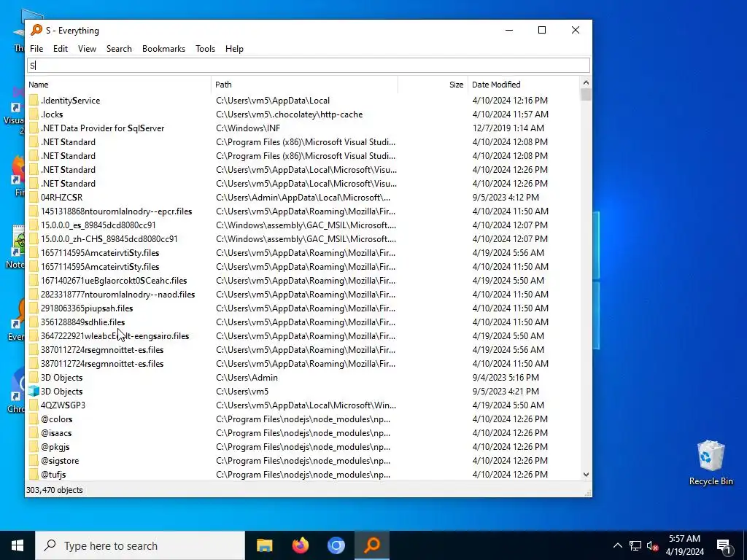Screen dimensions: 747x560
Task: Click the date 9/4/2023 5:16 PM
Action: pyautogui.click(x=506, y=377)
